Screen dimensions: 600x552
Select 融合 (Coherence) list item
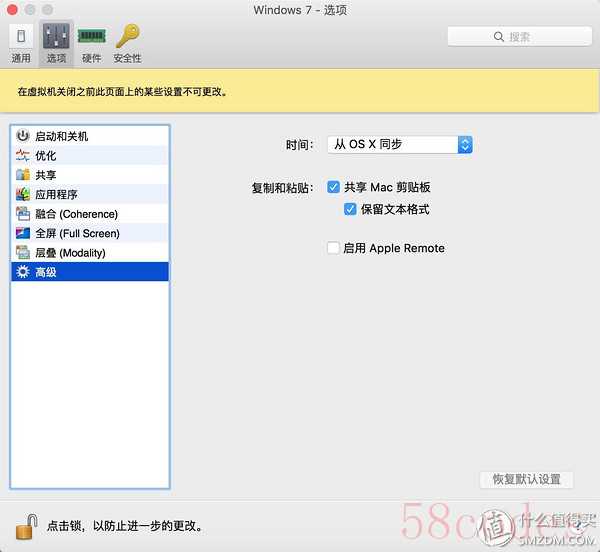pos(75,214)
